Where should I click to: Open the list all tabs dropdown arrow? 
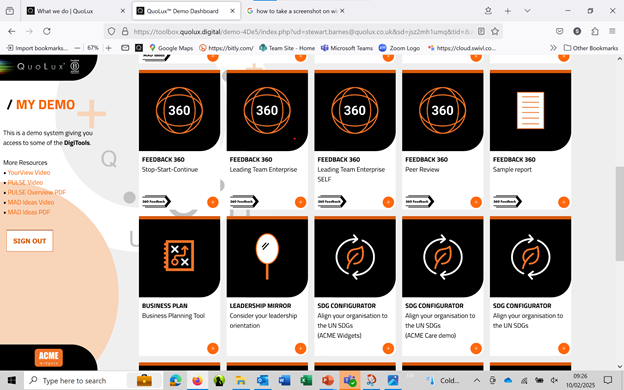pos(527,11)
